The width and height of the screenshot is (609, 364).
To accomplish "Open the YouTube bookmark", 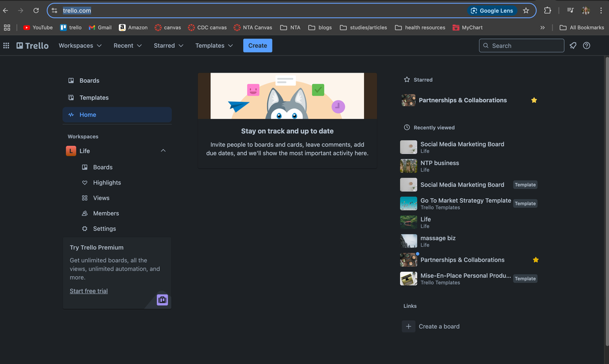I will tap(38, 27).
